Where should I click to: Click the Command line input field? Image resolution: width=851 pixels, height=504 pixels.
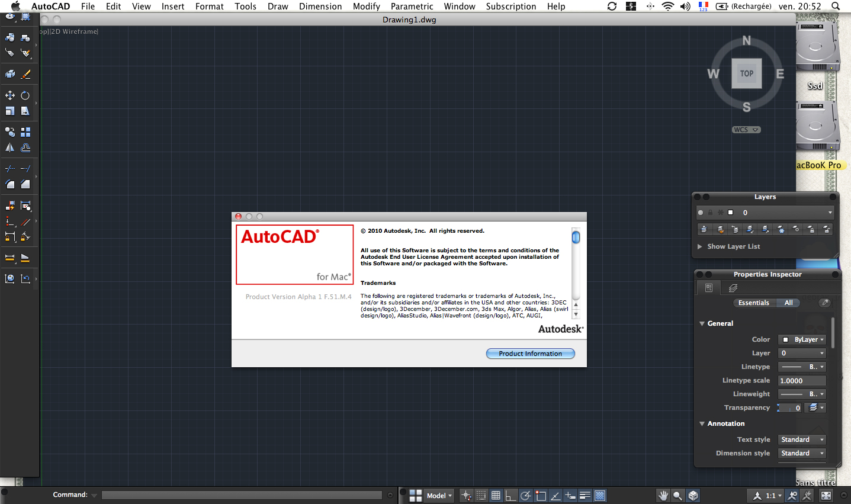[x=242, y=495]
